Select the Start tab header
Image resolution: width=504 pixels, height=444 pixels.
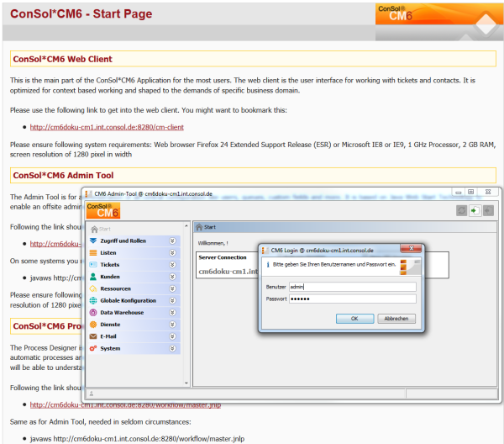pyautogui.click(x=345, y=227)
